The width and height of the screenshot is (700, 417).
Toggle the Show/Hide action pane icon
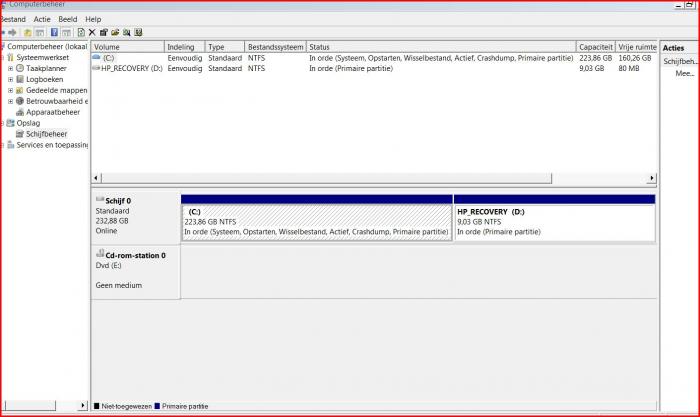pos(67,32)
